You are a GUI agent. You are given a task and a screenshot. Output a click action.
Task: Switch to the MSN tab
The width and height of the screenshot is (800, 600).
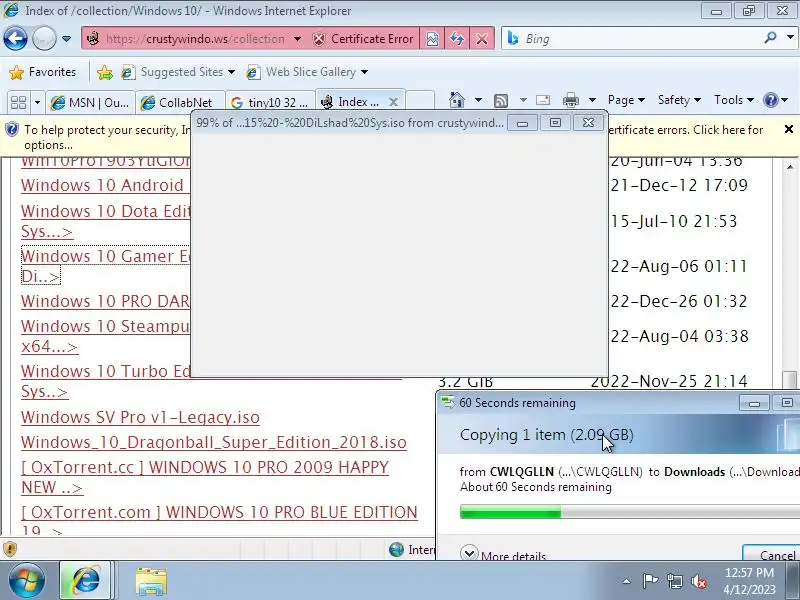90,103
